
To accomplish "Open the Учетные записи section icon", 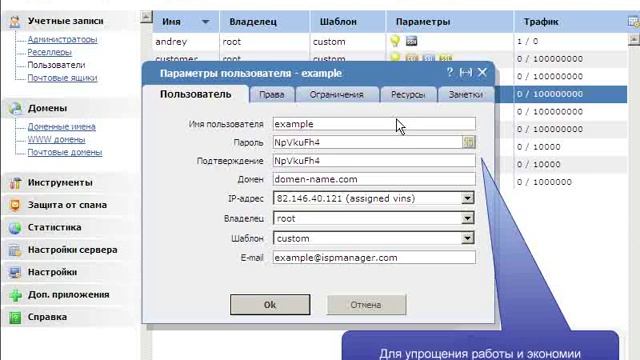I will coord(15,21).
